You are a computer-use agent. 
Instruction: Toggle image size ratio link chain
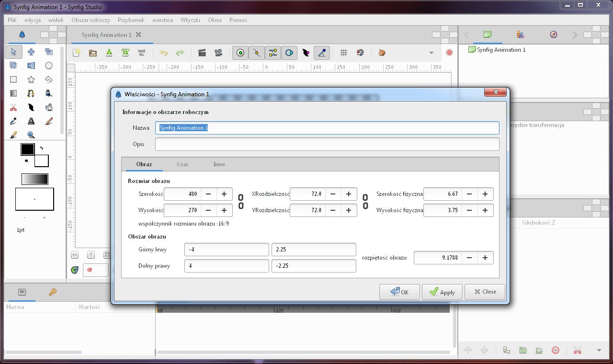(x=241, y=202)
